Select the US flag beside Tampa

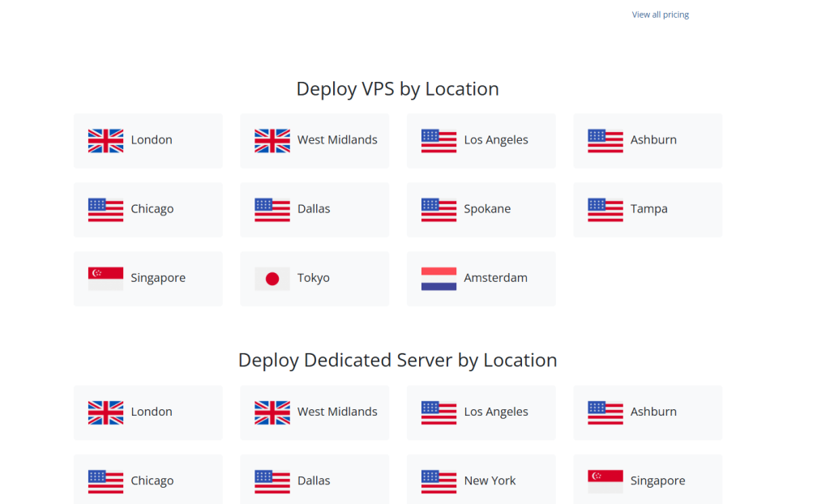[605, 210]
